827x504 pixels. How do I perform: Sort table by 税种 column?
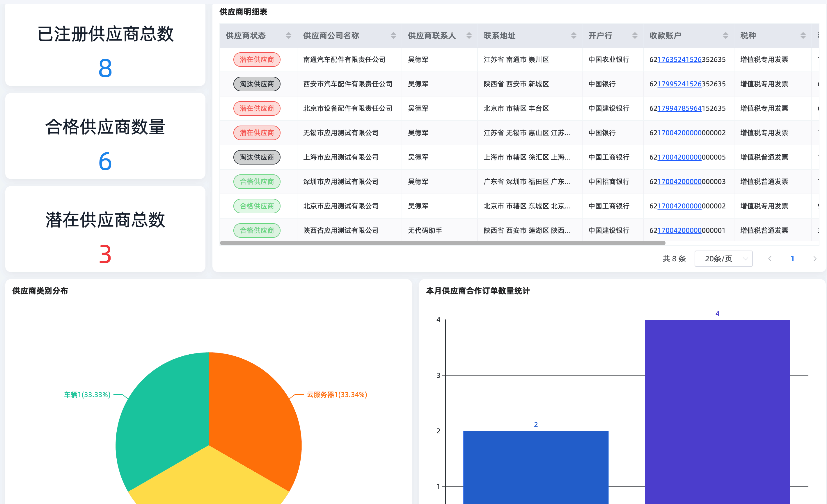pyautogui.click(x=803, y=35)
